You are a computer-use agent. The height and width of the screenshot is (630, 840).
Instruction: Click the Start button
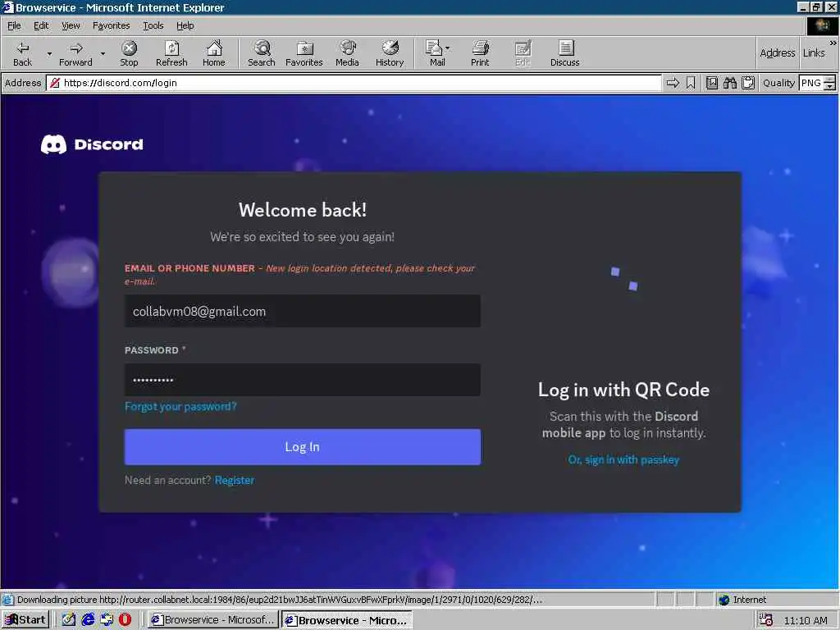pyautogui.click(x=25, y=620)
